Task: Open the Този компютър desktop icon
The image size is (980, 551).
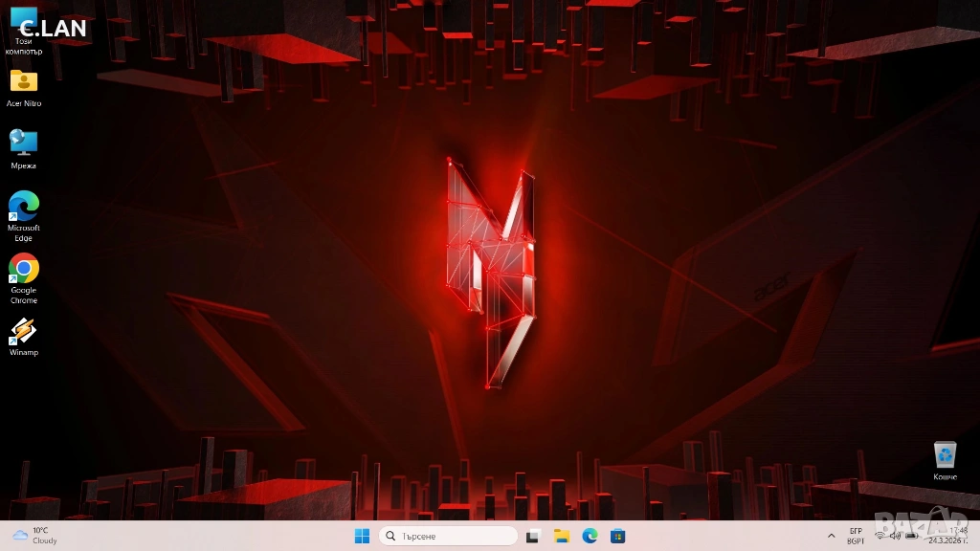Action: (24, 29)
